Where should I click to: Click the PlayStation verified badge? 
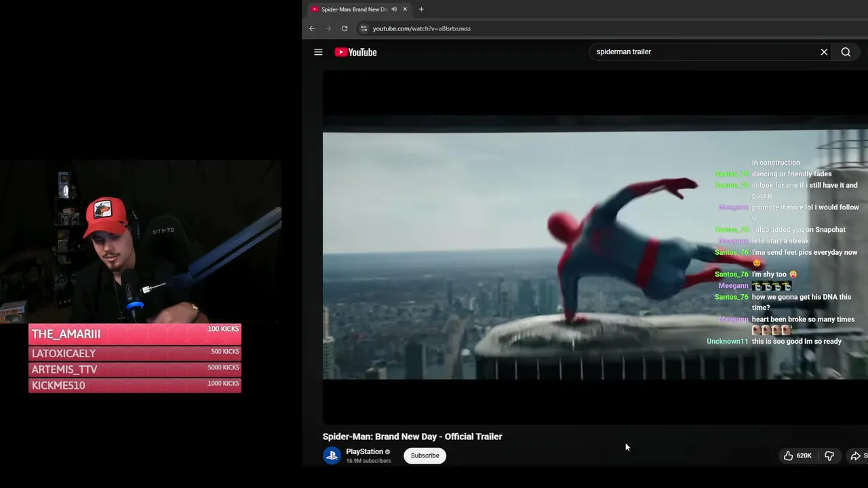(388, 452)
